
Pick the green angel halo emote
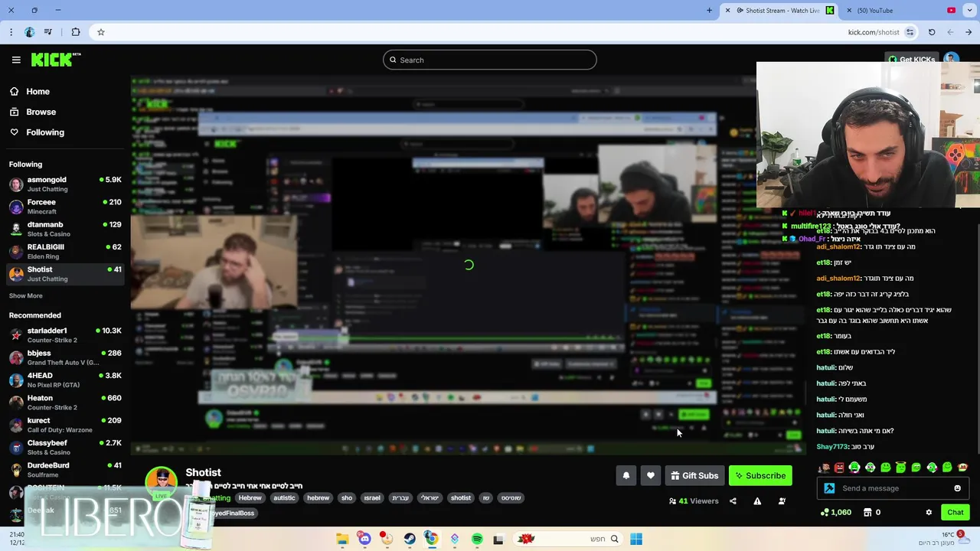coord(901,468)
